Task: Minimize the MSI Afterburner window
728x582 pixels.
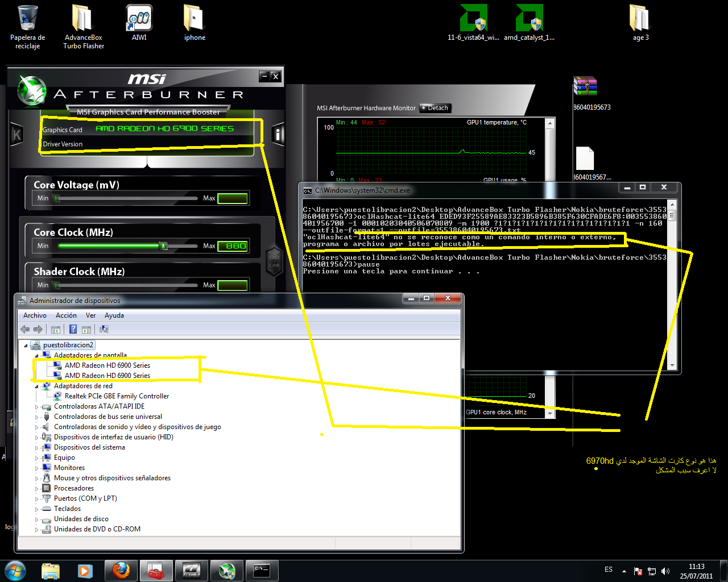Action: coord(264,76)
